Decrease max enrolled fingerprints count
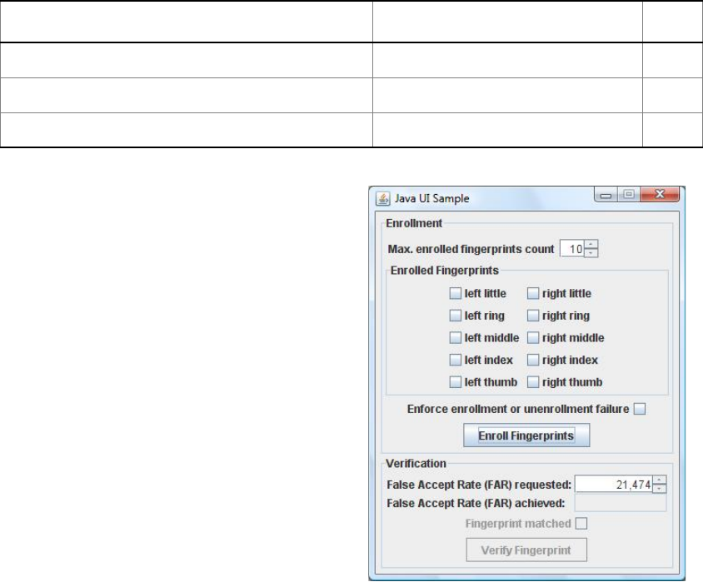The image size is (728, 587). point(591,253)
